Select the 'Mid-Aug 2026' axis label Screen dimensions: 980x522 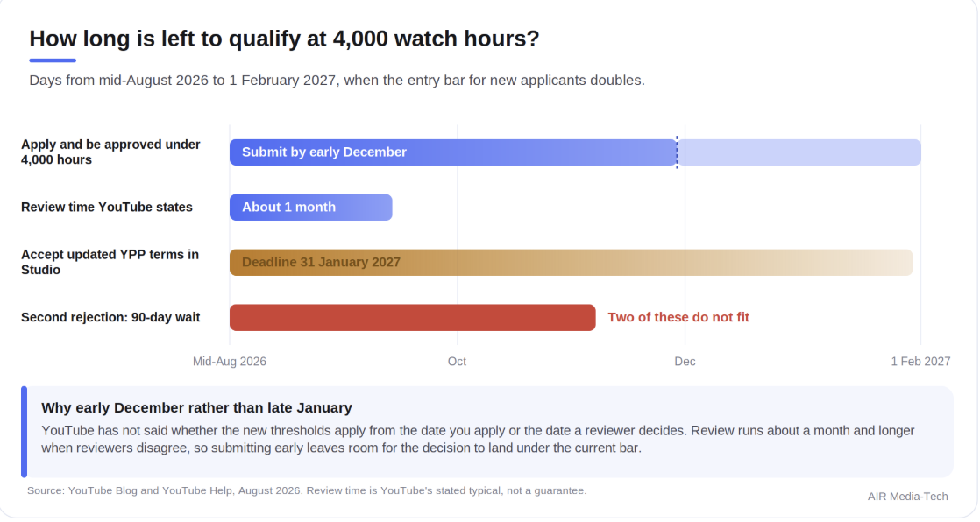point(230,362)
